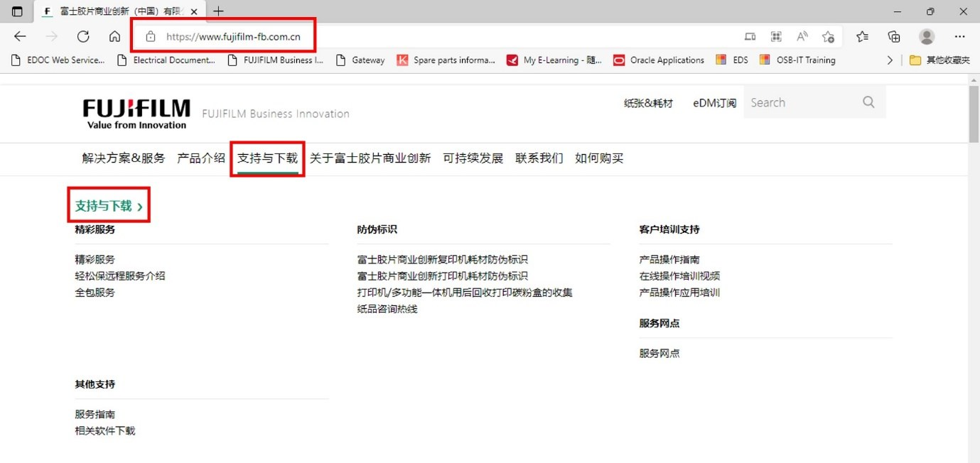
Task: Open the browser profile menu
Action: coord(927,36)
